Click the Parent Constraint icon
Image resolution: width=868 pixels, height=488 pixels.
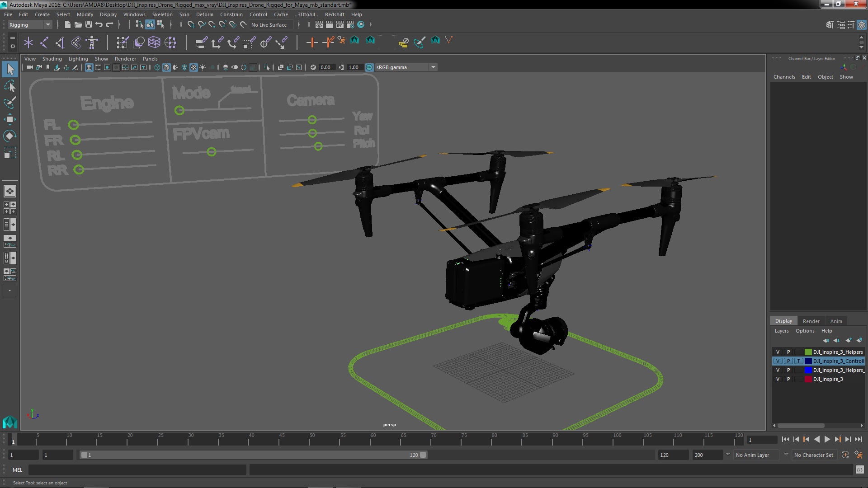[201, 42]
